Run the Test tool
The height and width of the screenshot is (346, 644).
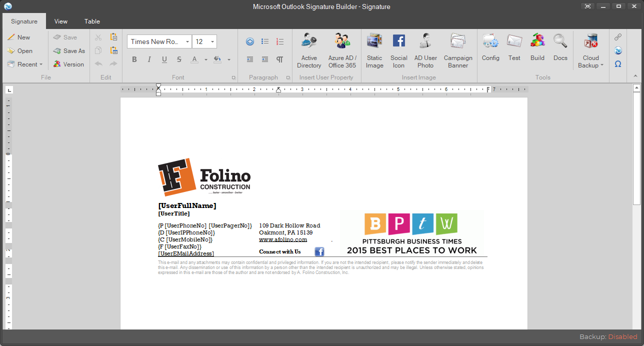click(x=514, y=47)
